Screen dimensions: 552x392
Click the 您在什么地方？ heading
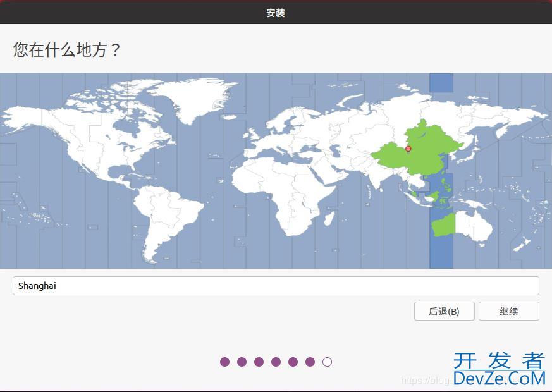coord(67,49)
